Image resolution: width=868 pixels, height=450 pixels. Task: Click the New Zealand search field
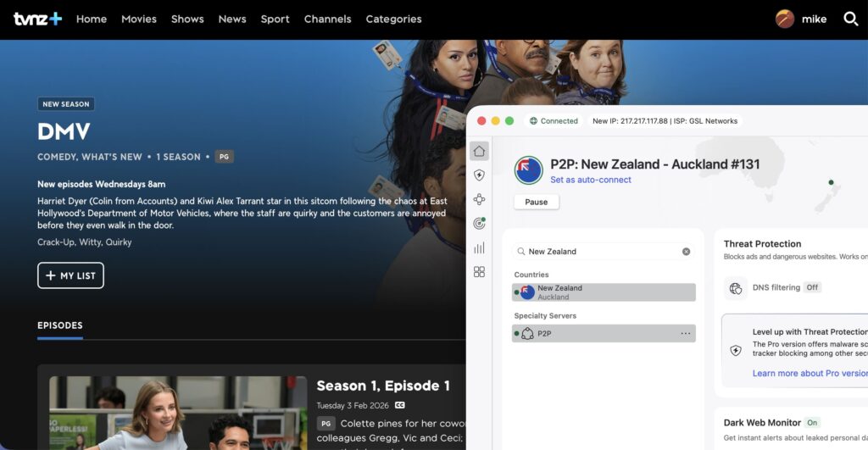(604, 252)
